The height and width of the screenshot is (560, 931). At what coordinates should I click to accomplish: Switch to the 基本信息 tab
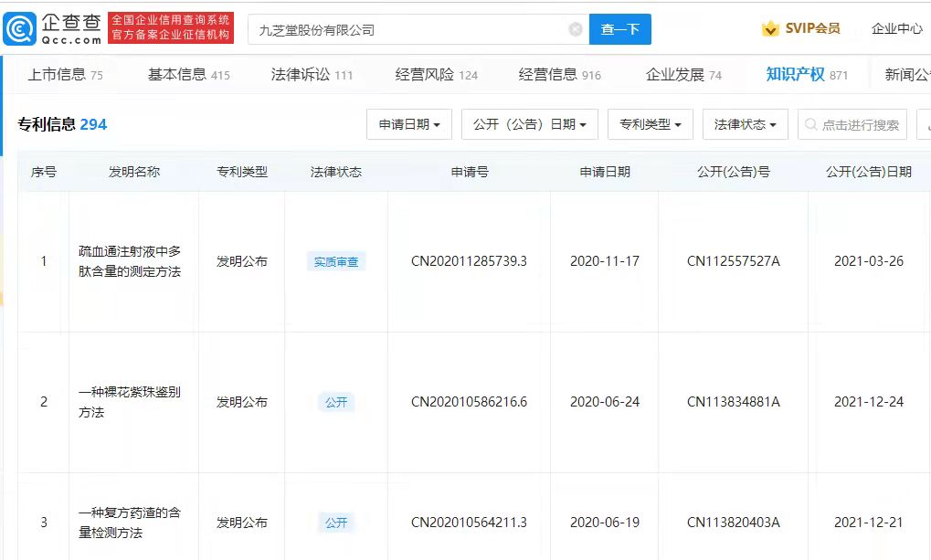(189, 74)
